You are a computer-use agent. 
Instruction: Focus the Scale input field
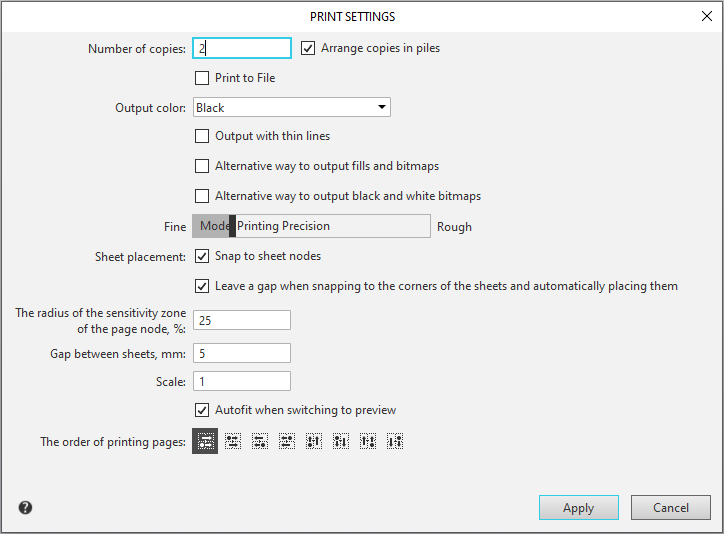241,381
